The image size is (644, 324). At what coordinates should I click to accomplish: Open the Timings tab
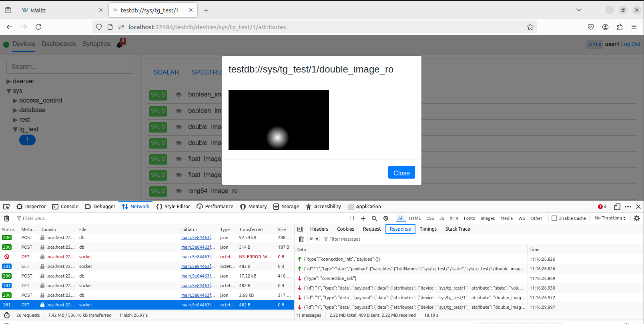[428, 229]
